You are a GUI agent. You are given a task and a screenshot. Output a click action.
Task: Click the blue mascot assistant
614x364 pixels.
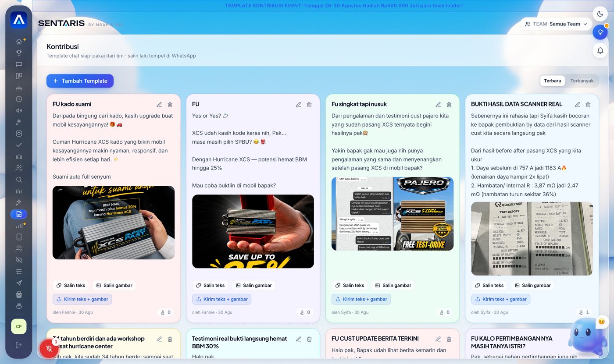[x=588, y=337]
